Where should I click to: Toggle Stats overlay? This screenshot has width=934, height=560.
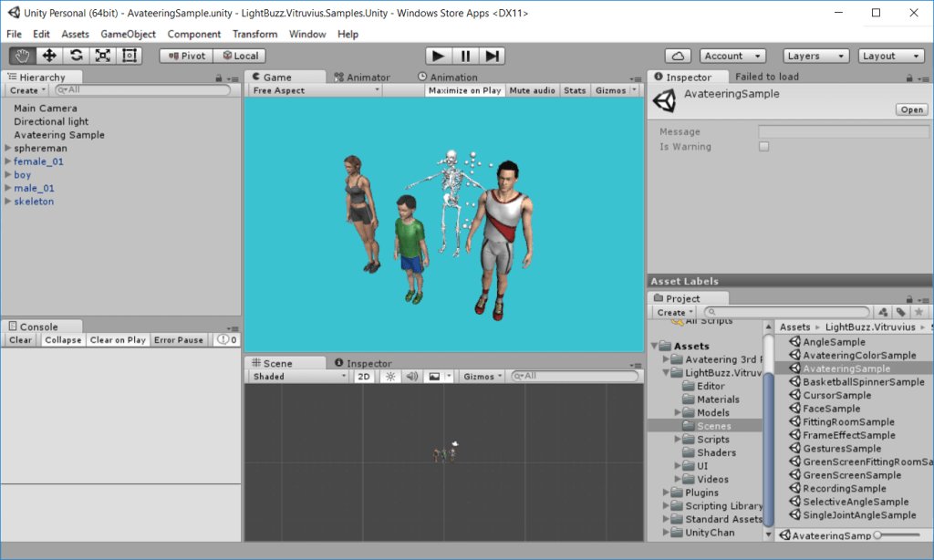pyautogui.click(x=575, y=90)
